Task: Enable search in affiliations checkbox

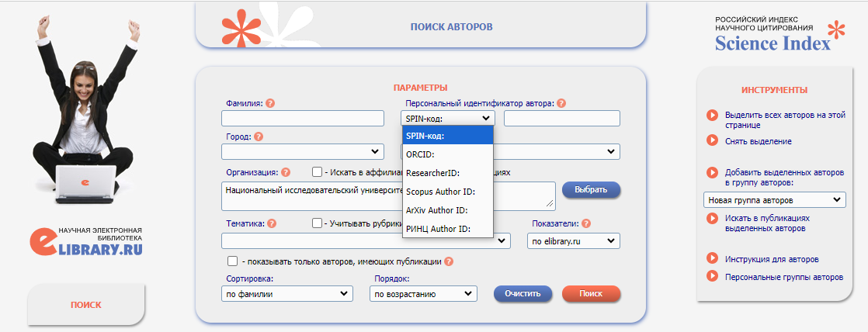Action: [317, 172]
